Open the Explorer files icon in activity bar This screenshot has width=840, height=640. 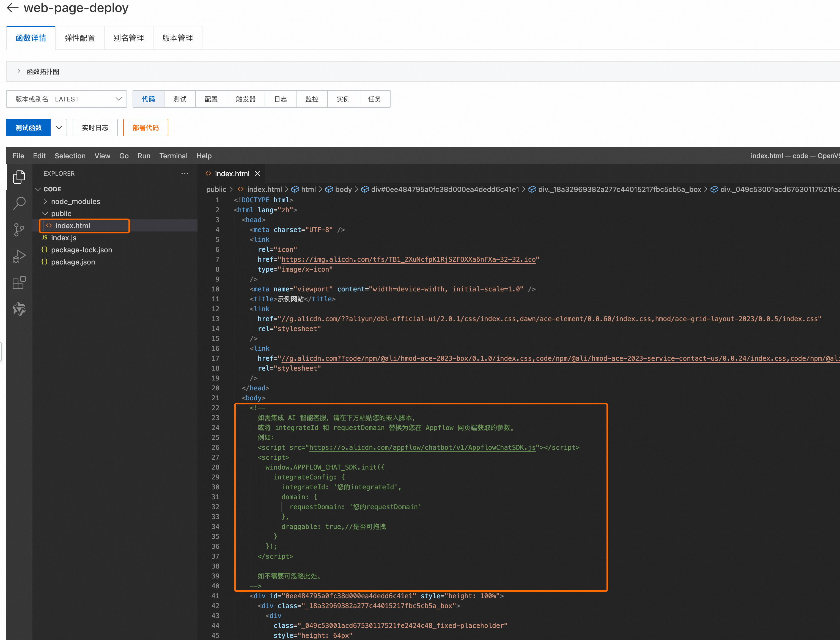[x=19, y=177]
